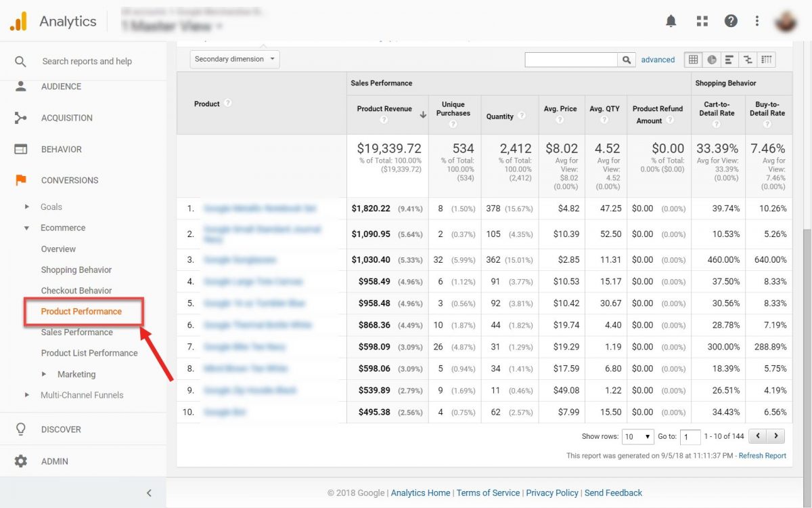Image resolution: width=812 pixels, height=508 pixels.
Task: Open the Terms of Service link
Action: [489, 493]
